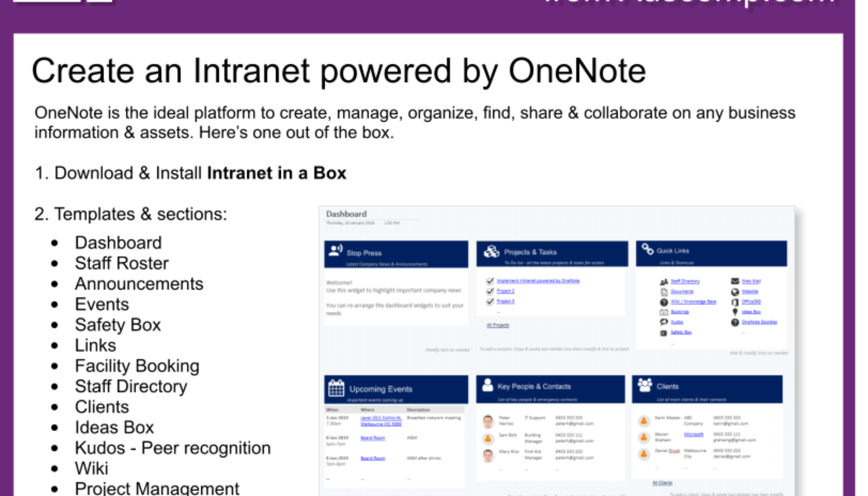Open the All Projects link
Screen dimensions: 868x496
[498, 325]
